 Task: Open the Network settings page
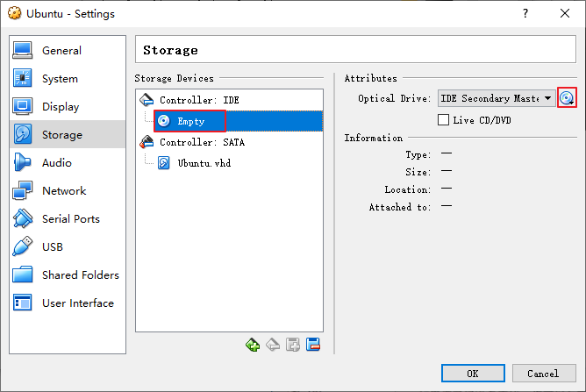click(64, 191)
